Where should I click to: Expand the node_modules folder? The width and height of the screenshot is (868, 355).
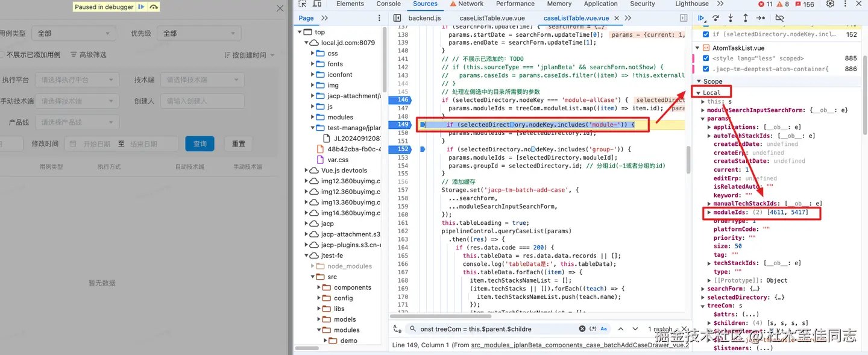pos(313,266)
